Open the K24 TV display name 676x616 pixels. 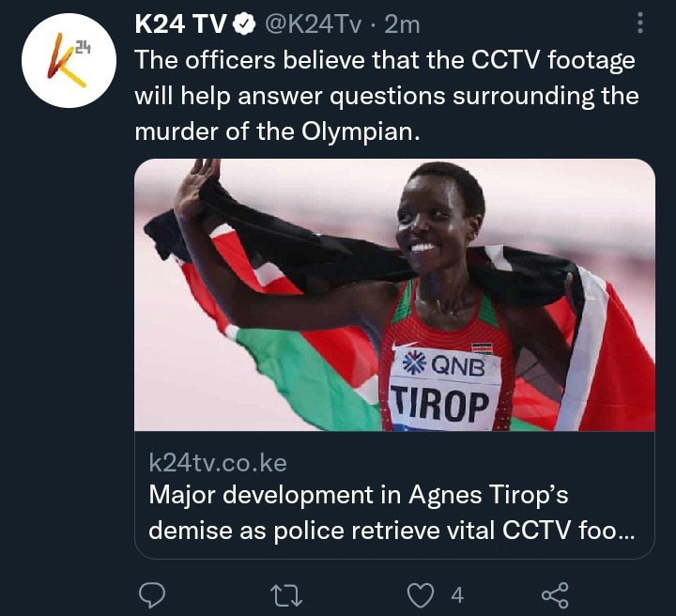coord(180,24)
